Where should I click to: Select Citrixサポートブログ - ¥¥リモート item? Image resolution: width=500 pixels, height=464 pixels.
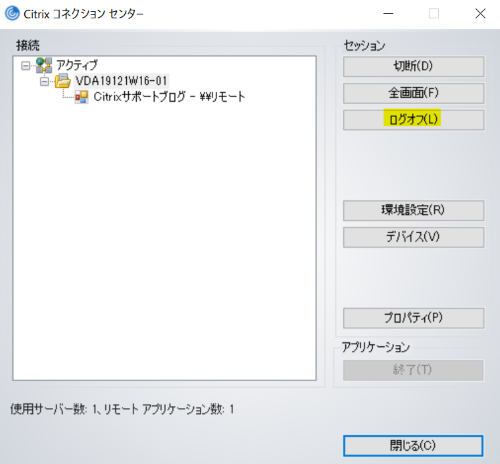click(169, 97)
